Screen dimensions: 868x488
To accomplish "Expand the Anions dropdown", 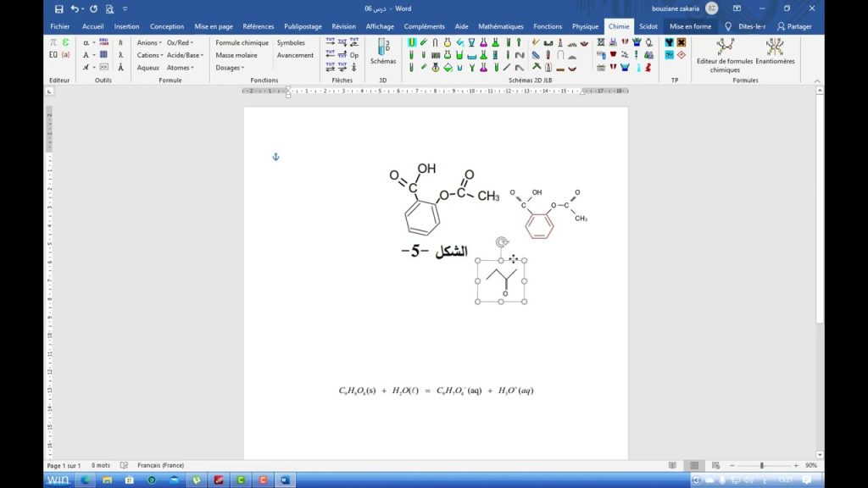I will coord(149,42).
